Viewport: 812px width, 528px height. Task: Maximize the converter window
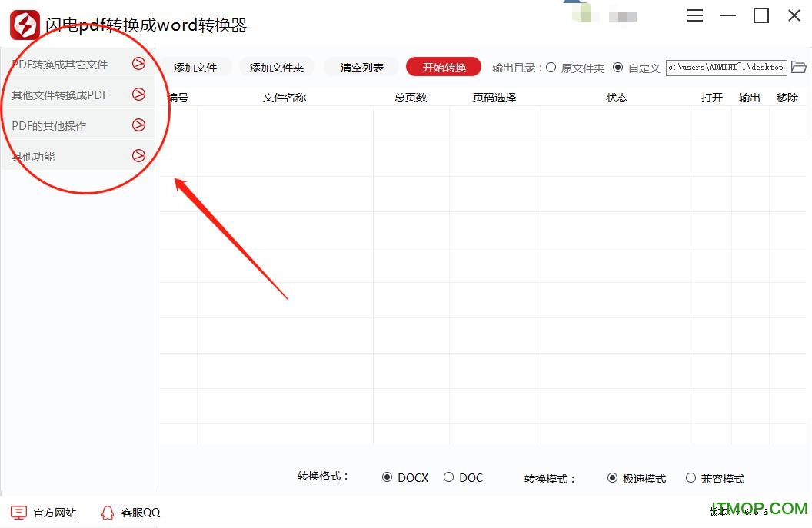coord(760,15)
